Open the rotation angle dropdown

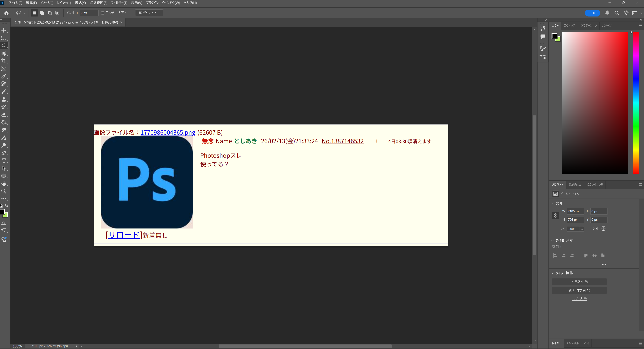coord(582,229)
